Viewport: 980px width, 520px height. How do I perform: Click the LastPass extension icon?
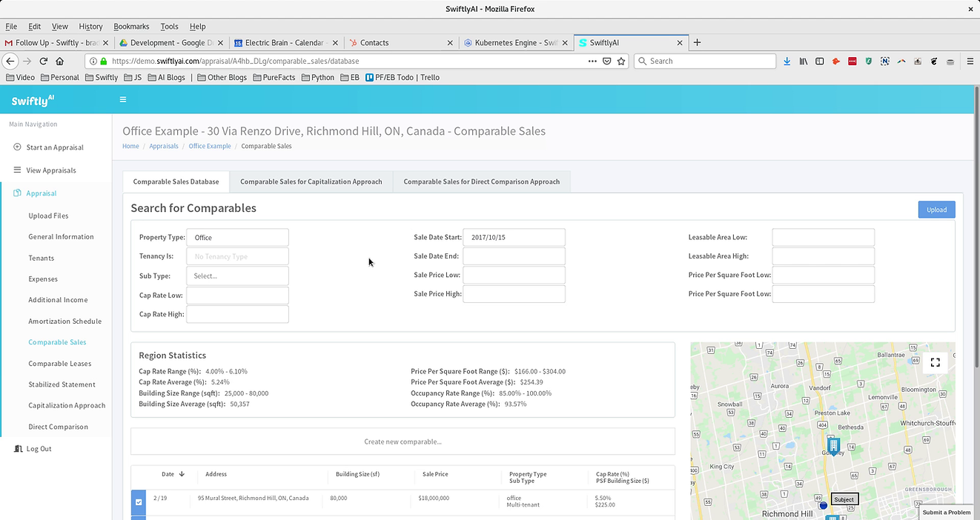pos(852,61)
